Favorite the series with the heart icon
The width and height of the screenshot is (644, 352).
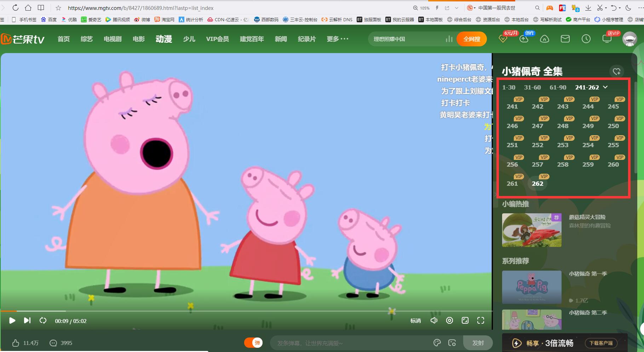pyautogui.click(x=616, y=71)
